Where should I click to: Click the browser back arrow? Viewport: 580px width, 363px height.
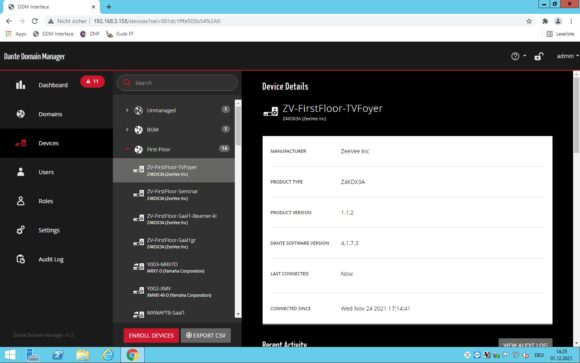(9, 21)
